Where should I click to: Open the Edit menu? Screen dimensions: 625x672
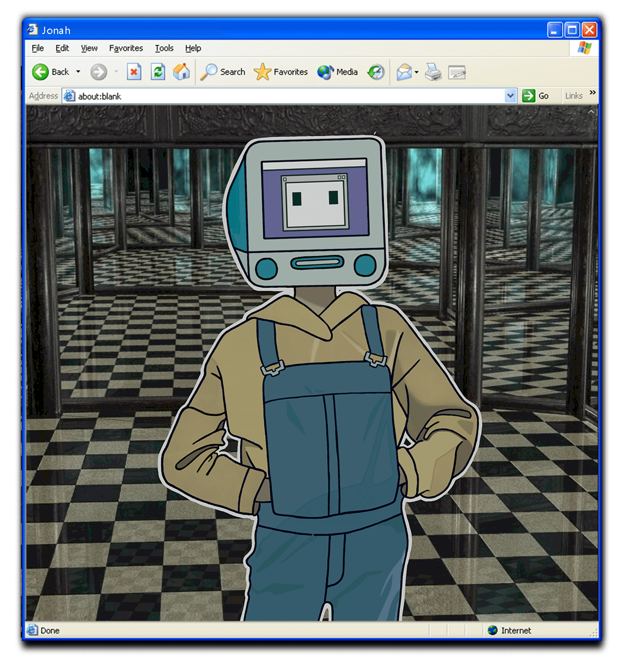coord(62,48)
